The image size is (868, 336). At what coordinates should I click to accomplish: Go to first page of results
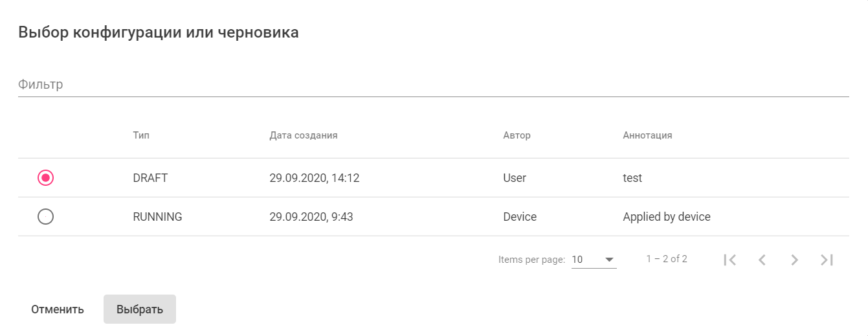click(x=730, y=260)
